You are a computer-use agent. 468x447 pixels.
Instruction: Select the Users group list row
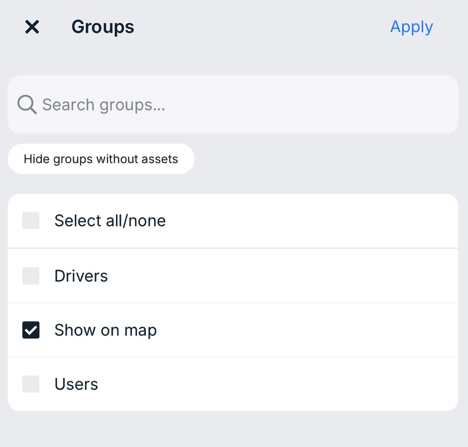pyautogui.click(x=233, y=384)
